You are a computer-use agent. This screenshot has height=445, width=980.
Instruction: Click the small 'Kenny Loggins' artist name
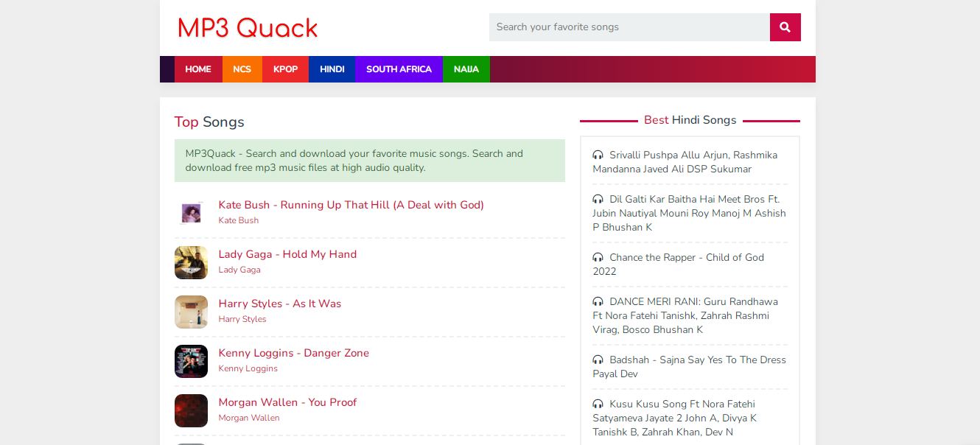tap(248, 368)
